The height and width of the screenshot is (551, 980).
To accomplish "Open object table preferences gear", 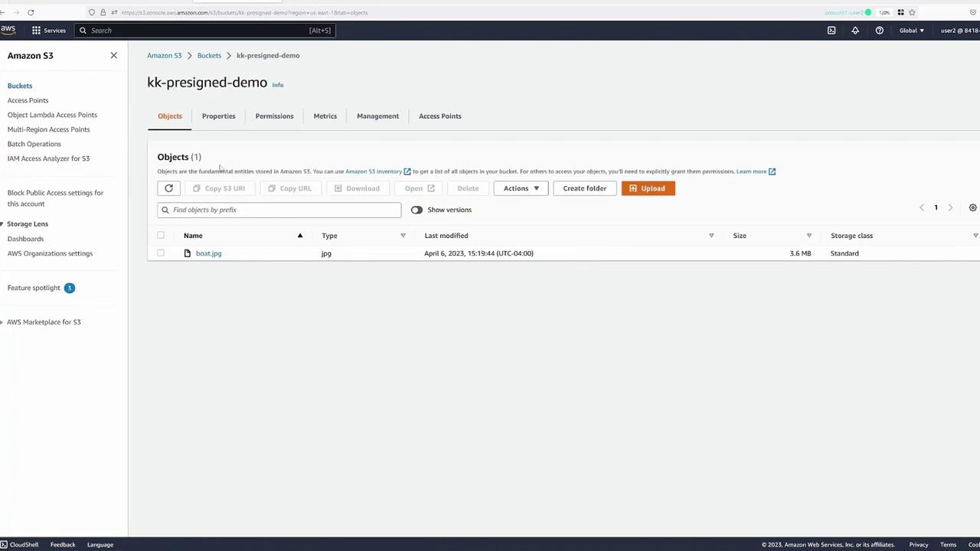I will (x=973, y=208).
